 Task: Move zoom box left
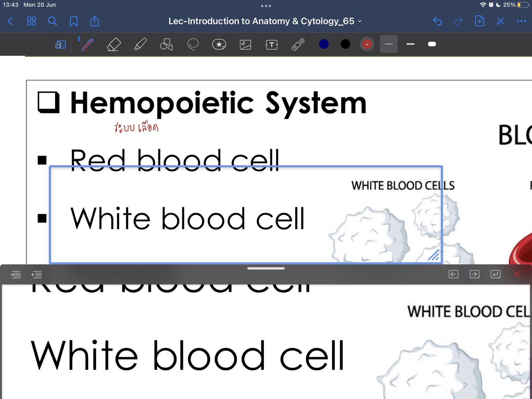(453, 274)
